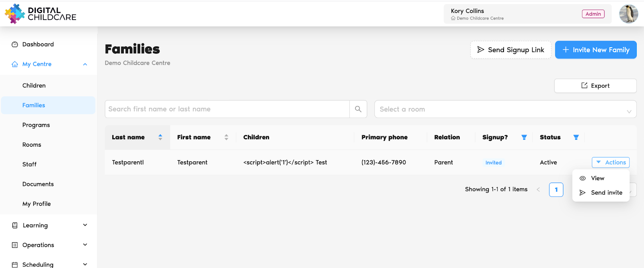The height and width of the screenshot is (268, 644).
Task: Export the families list
Action: [x=595, y=86]
